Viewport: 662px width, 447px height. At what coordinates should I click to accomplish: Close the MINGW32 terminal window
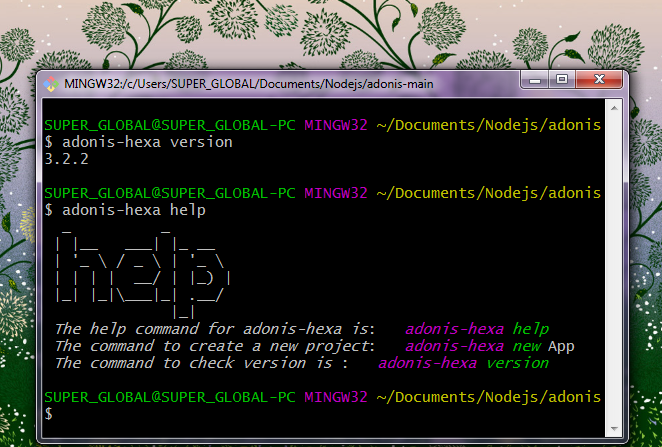point(599,80)
